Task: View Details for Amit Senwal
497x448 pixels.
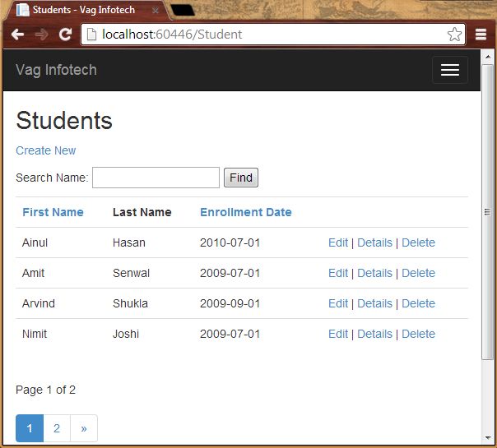Action: click(374, 273)
